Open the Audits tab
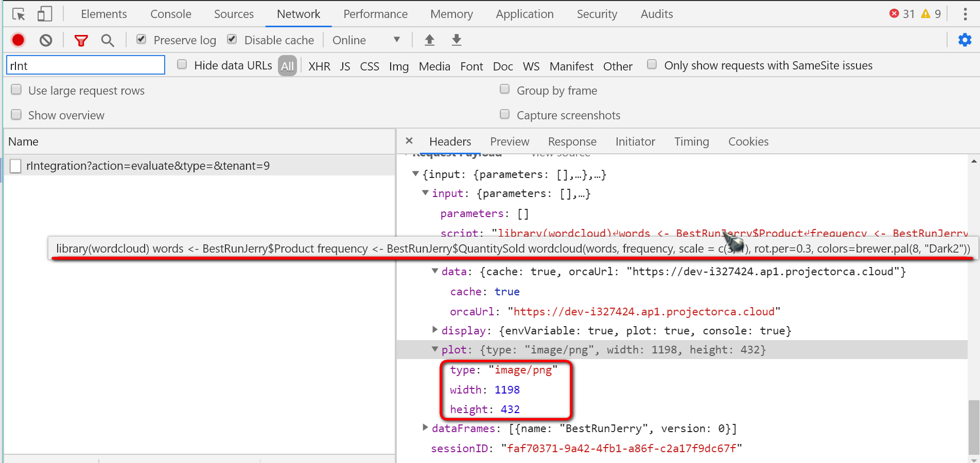Viewport: 980px width, 463px height. 657,14
